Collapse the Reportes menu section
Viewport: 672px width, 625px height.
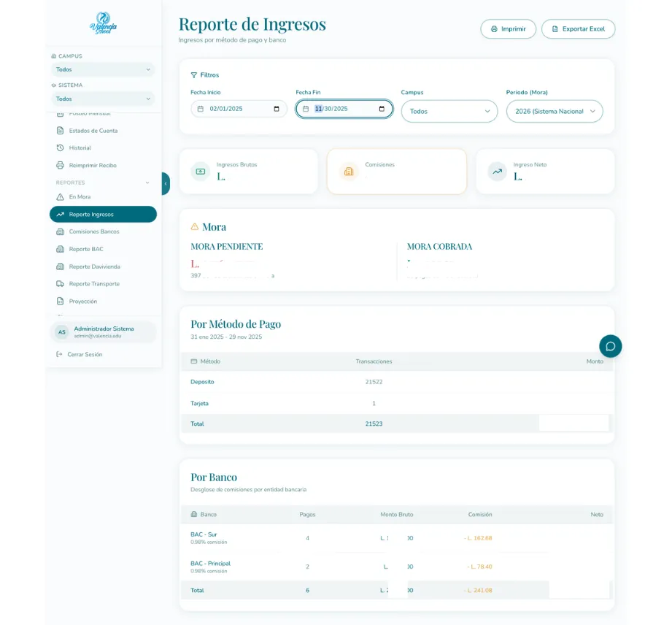[x=147, y=183]
